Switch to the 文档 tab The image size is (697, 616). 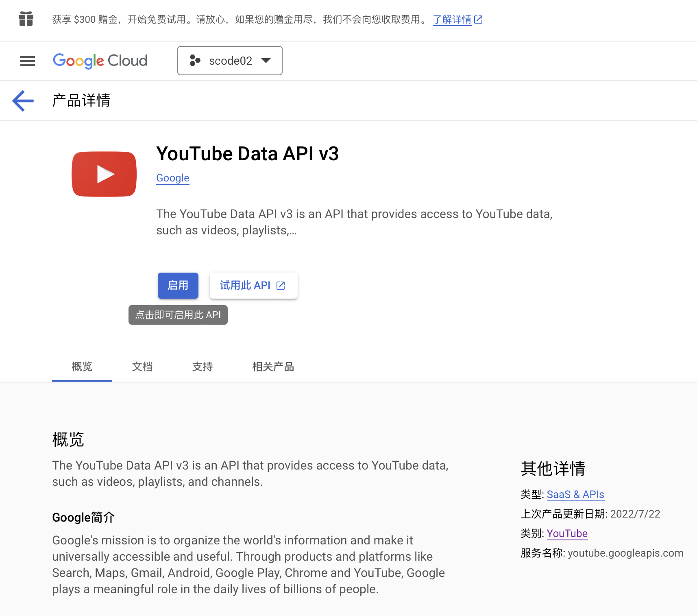pyautogui.click(x=142, y=367)
